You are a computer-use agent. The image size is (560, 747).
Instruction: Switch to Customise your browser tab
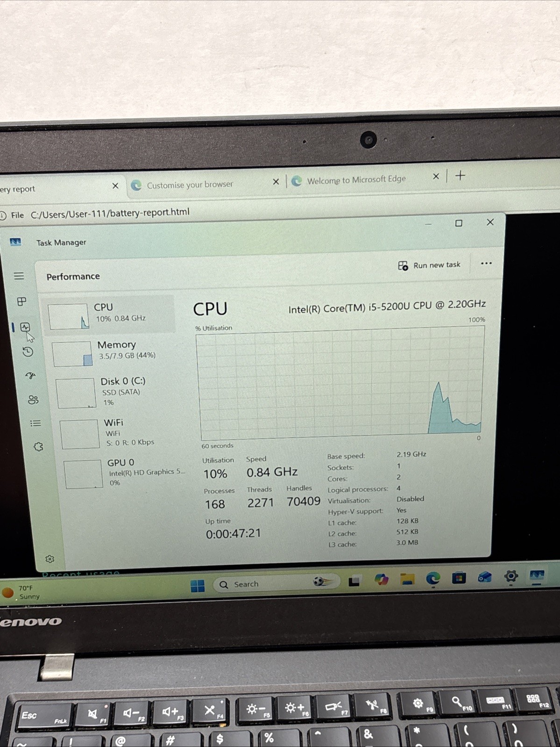[x=190, y=185]
